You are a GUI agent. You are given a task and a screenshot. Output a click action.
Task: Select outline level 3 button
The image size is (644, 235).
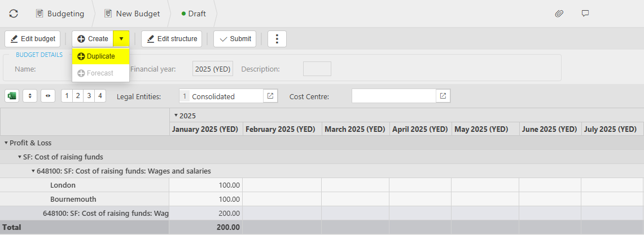click(x=89, y=96)
